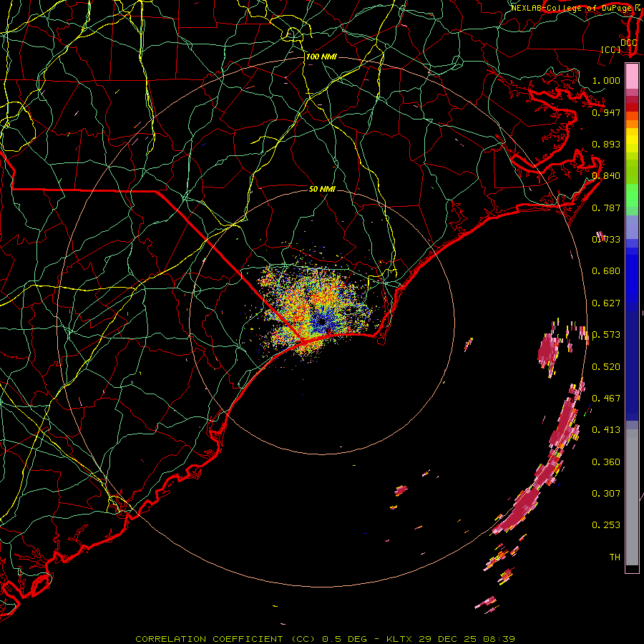Click the 100 NMI range ring label
644x644 pixels.
coord(321,57)
